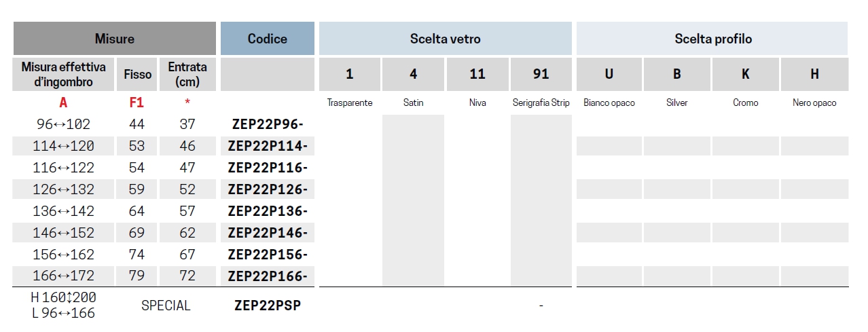868x332 pixels.
Task: Open the Scelta profilo header
Action: point(712,39)
